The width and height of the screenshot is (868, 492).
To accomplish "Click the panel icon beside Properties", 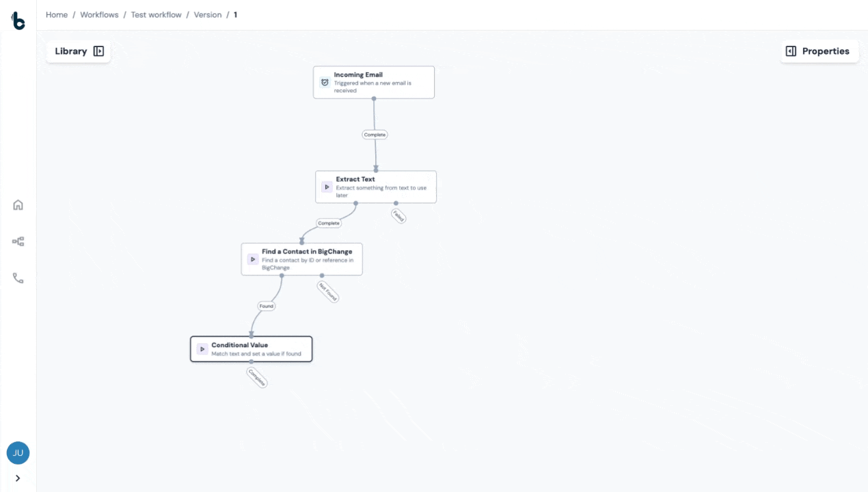I will [791, 51].
